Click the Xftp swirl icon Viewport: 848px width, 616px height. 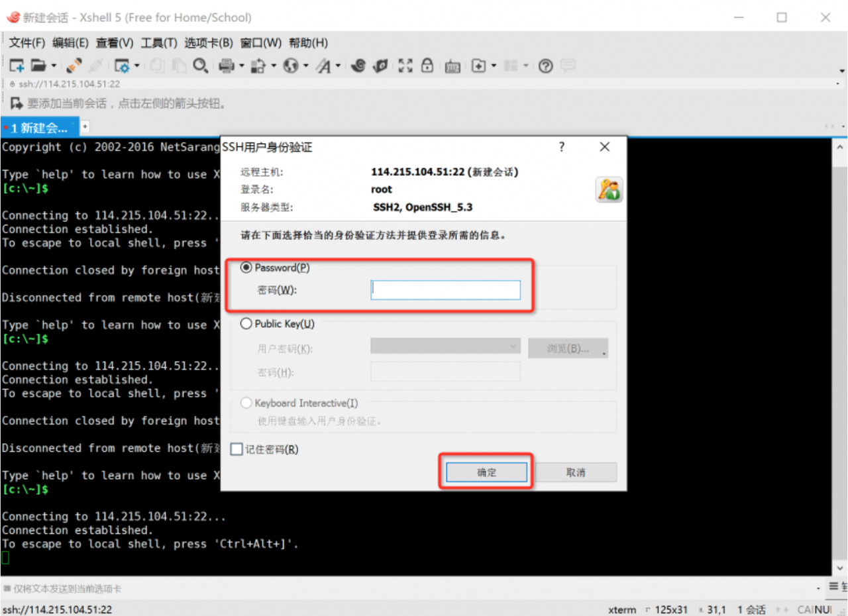358,66
